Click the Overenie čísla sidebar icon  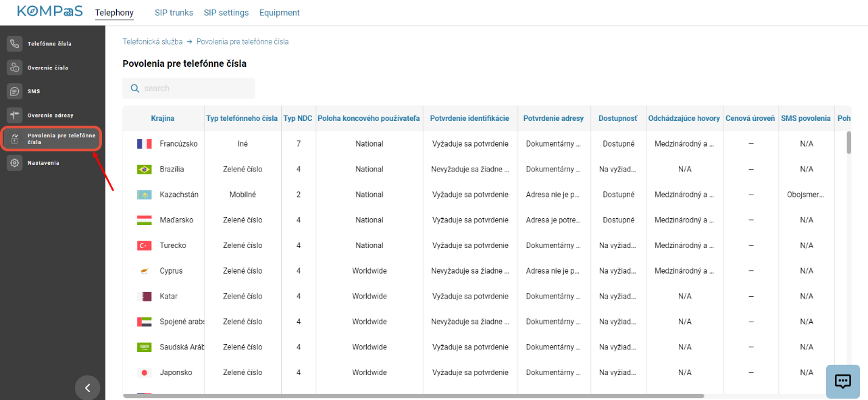(15, 68)
